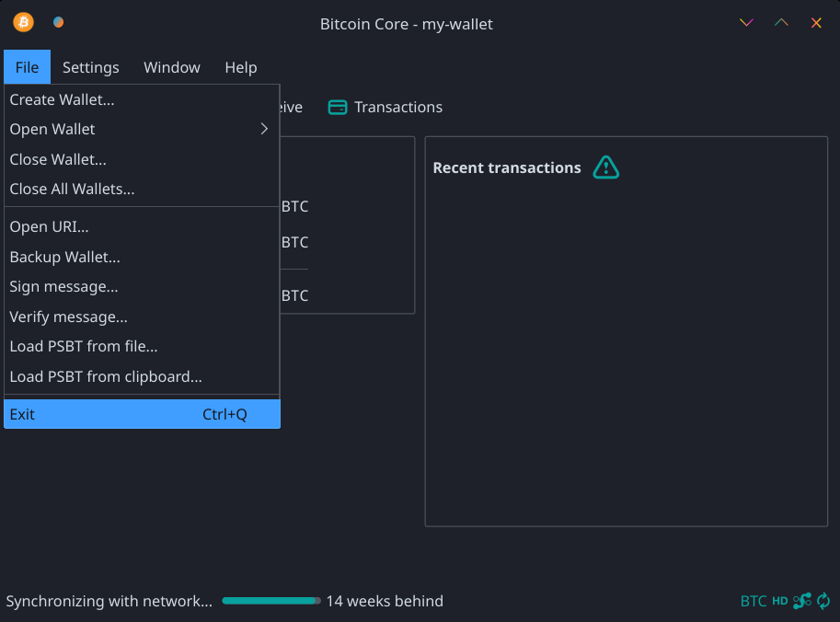Screen dimensions: 840x622
Task: Exit Bitcoin Core via the Exit entry
Action: (x=23, y=414)
